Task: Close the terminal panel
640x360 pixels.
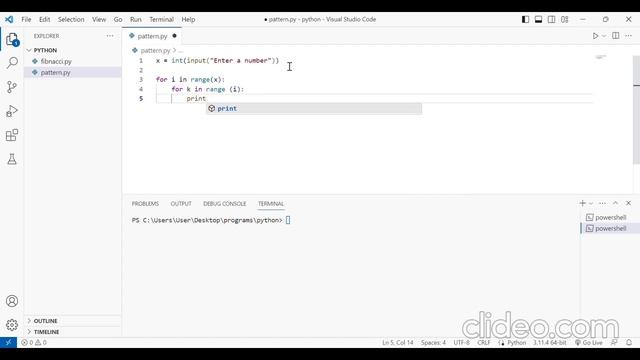Action: point(629,203)
